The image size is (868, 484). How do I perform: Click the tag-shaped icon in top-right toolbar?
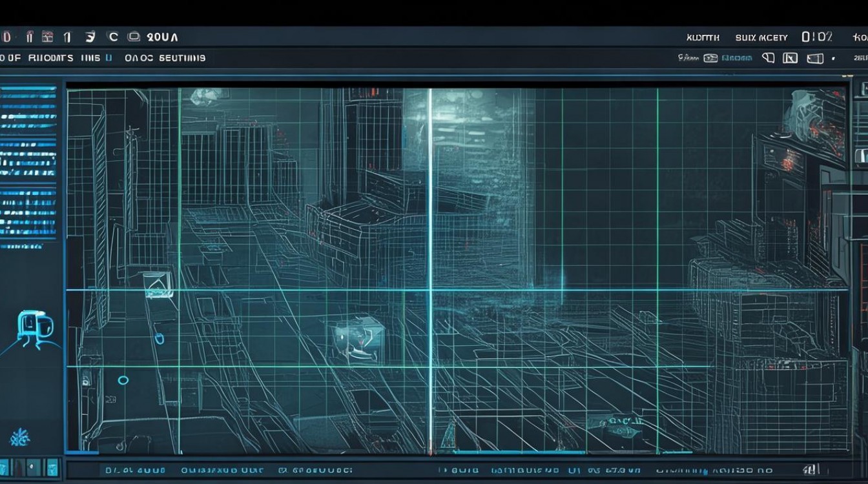click(x=768, y=58)
